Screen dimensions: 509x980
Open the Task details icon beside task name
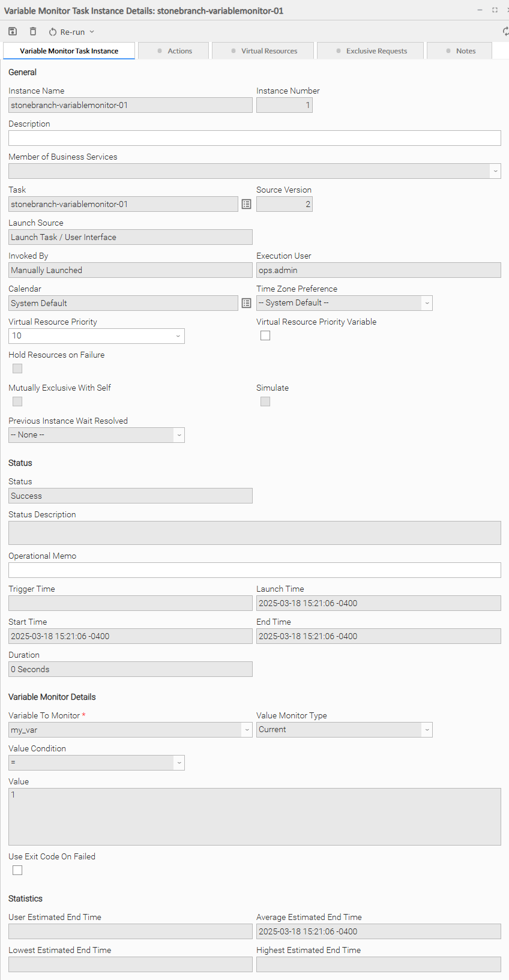[246, 205]
